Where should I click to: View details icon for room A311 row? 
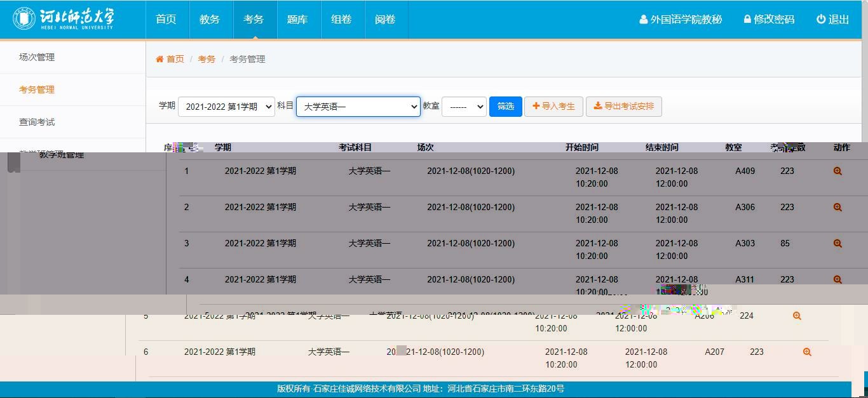(x=837, y=279)
